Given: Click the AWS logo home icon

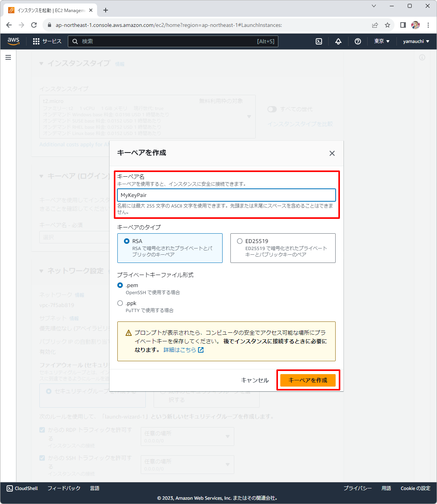Looking at the screenshot, I should 13,41.
